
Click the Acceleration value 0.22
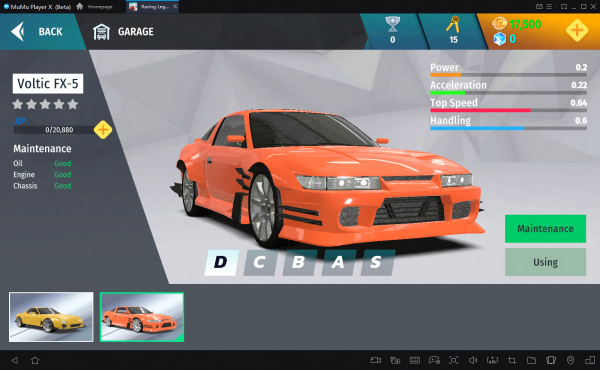tap(579, 85)
